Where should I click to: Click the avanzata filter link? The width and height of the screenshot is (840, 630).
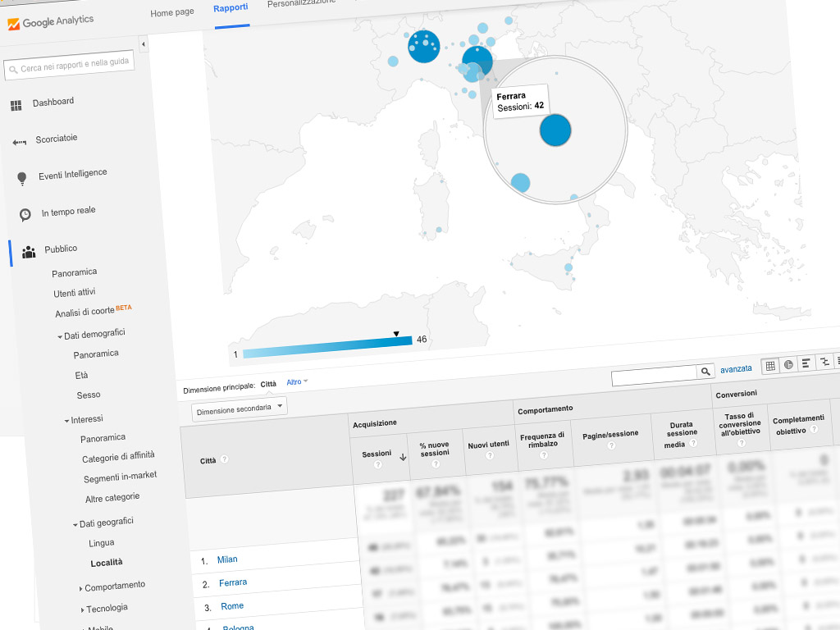[x=736, y=369]
